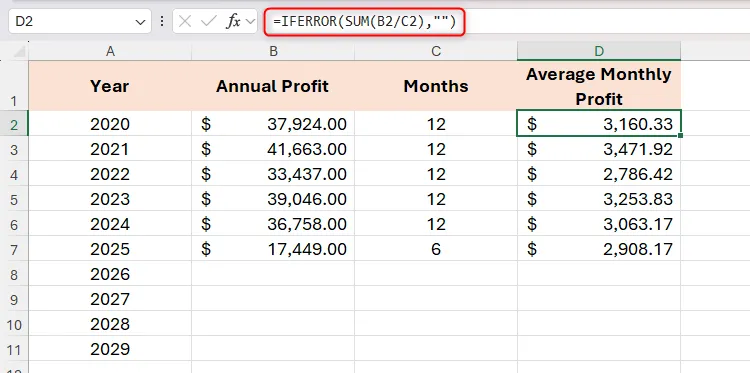Click the three-dot handle beside Name Box
Screen dimensions: 750x373
162,22
